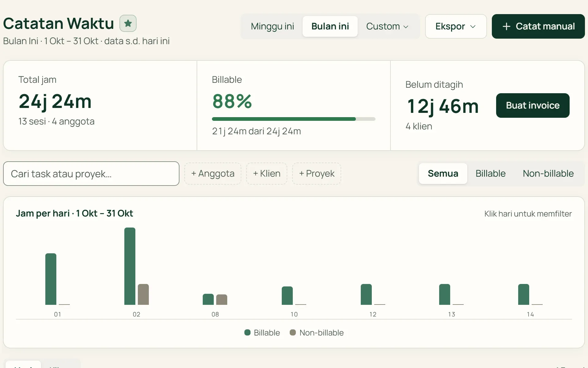Click the 13 sesi · 4 anggota text
Viewport: 588px width, 368px height.
click(56, 121)
